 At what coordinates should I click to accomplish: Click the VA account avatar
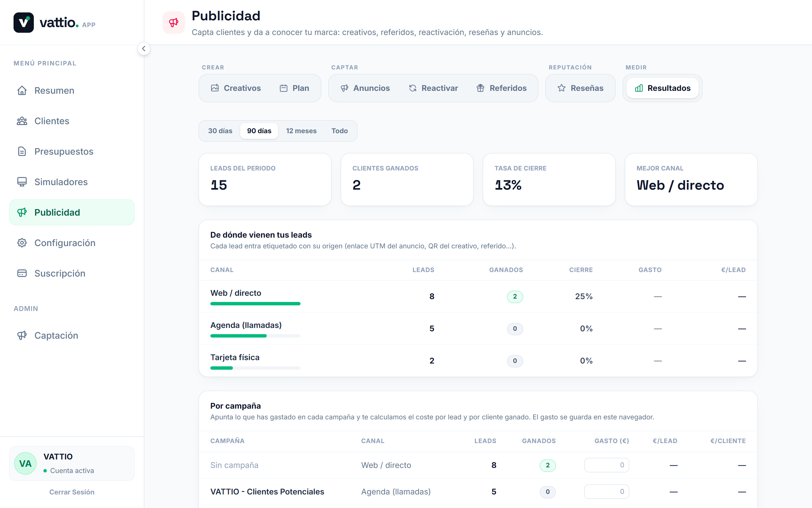25,463
